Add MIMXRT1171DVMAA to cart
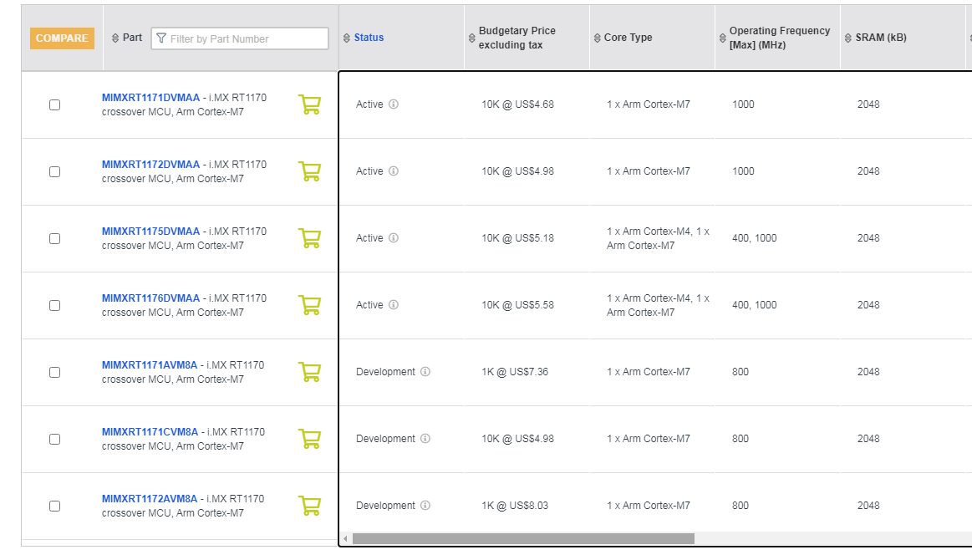 point(309,104)
